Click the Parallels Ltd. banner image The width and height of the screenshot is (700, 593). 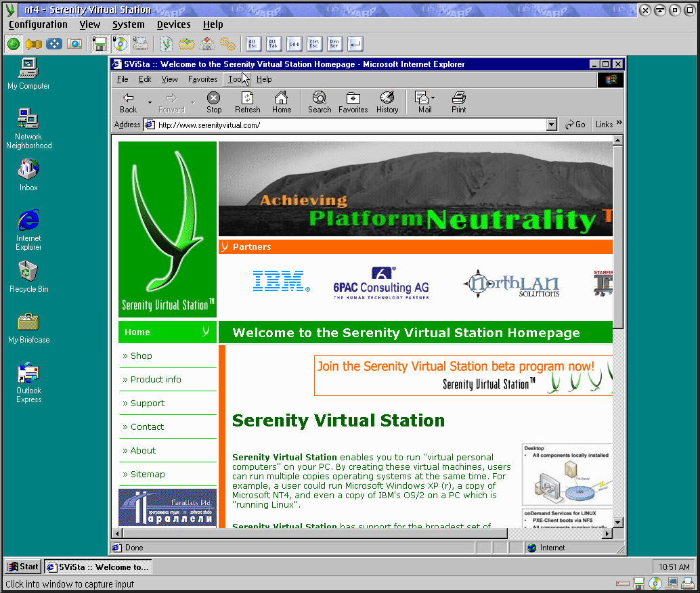point(167,508)
